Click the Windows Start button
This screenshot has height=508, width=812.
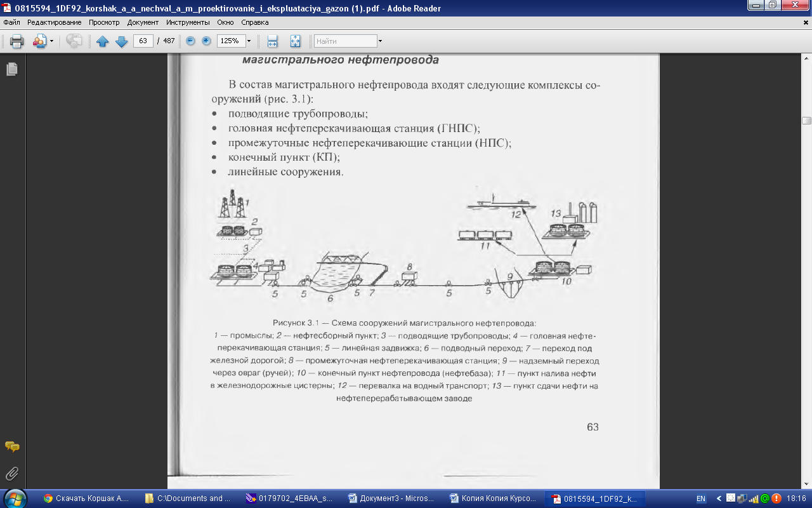coord(14,498)
